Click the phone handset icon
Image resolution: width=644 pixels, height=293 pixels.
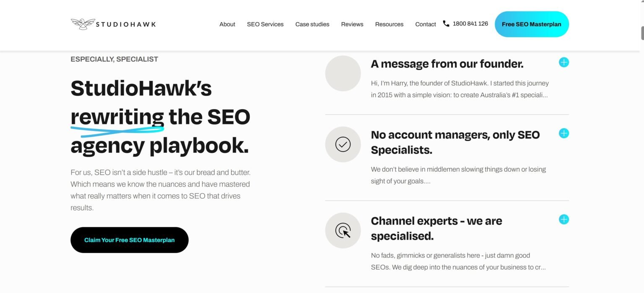[x=446, y=24]
